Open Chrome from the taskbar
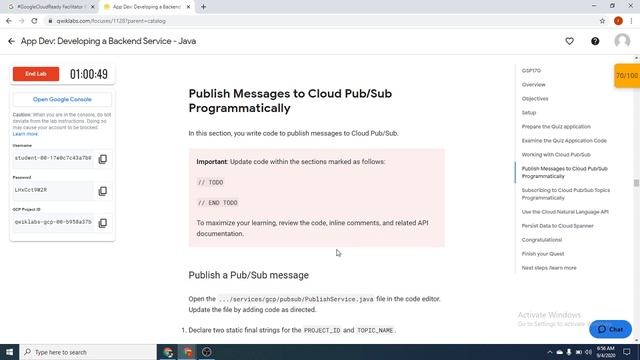 168,352
